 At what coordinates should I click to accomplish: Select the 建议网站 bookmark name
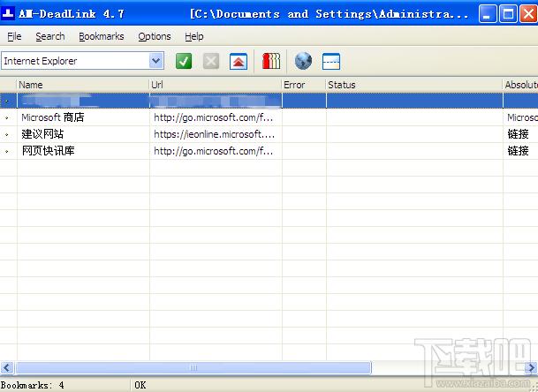pos(42,134)
